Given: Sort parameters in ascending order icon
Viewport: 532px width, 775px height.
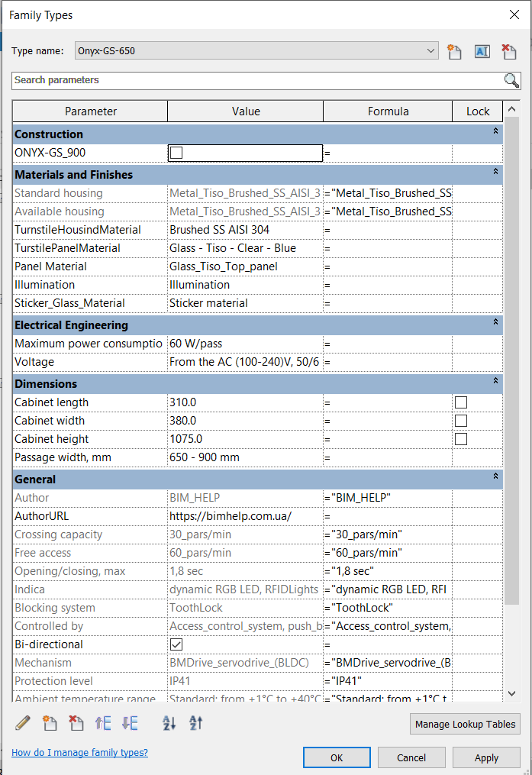Looking at the screenshot, I should 169,722.
